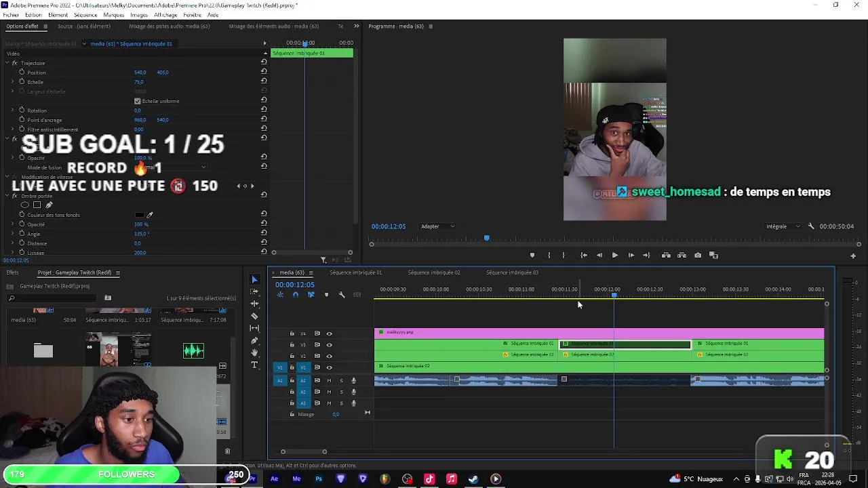Export frame with camera icon

click(x=698, y=256)
